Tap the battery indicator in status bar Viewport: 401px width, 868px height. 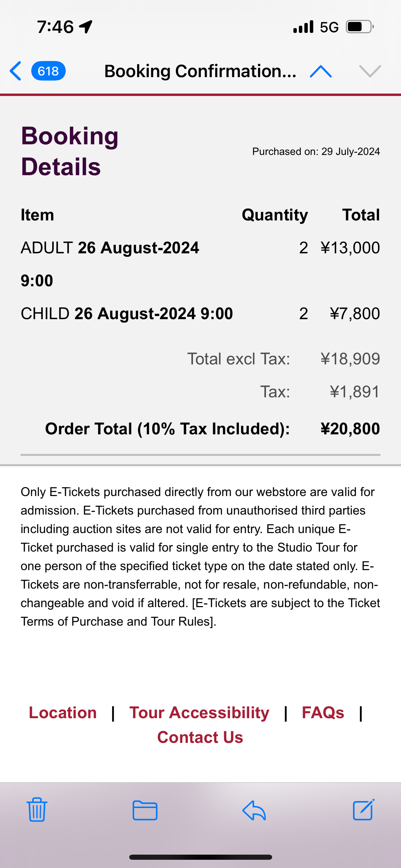(359, 27)
